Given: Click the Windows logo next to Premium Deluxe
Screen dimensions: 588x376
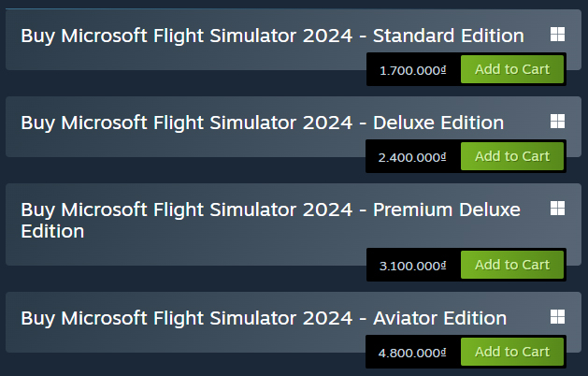Looking at the screenshot, I should [x=557, y=209].
